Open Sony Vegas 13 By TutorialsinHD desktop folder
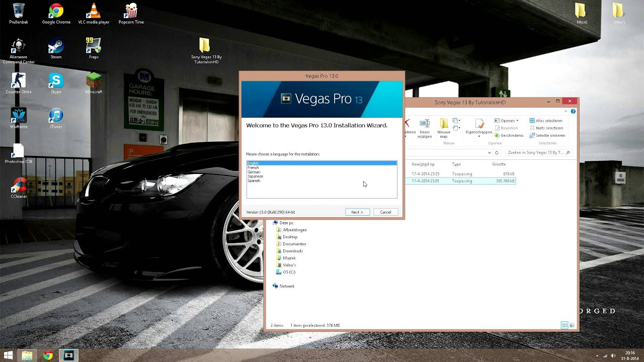644x362 pixels. [x=206, y=51]
